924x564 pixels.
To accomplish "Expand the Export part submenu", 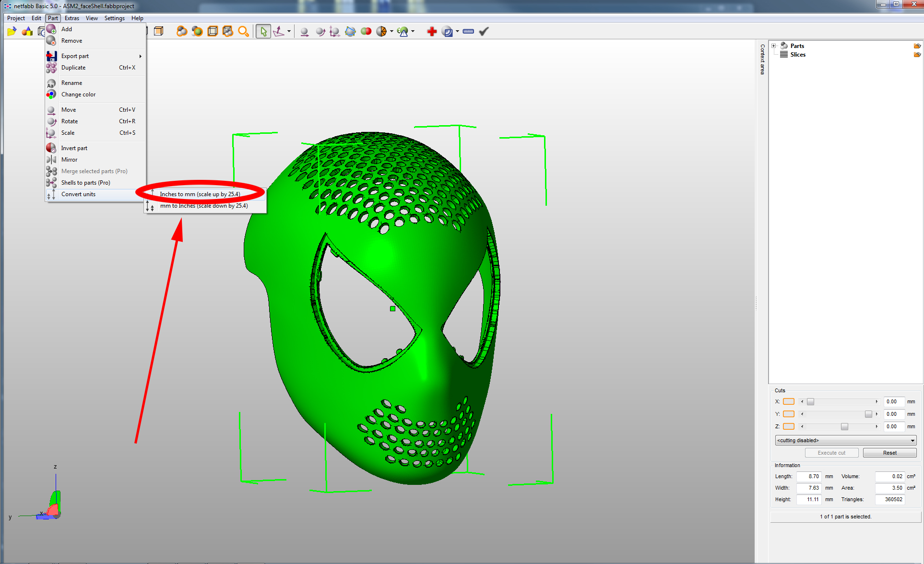I will click(x=95, y=56).
